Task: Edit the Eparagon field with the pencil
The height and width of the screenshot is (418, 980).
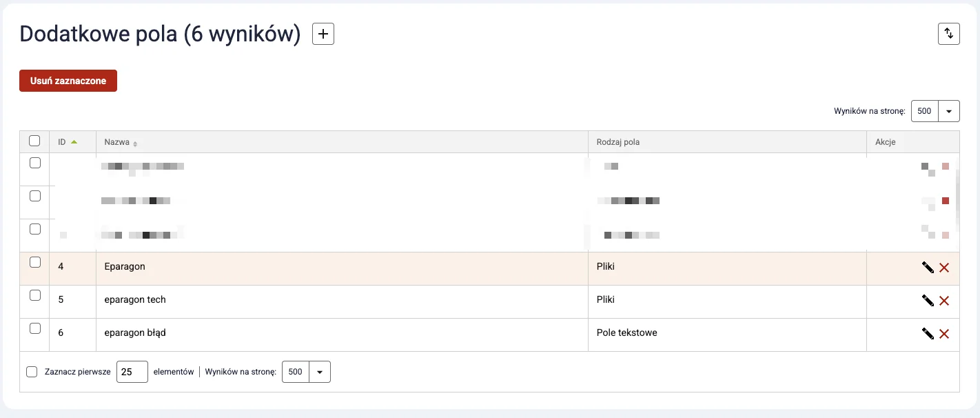Action: [928, 268]
